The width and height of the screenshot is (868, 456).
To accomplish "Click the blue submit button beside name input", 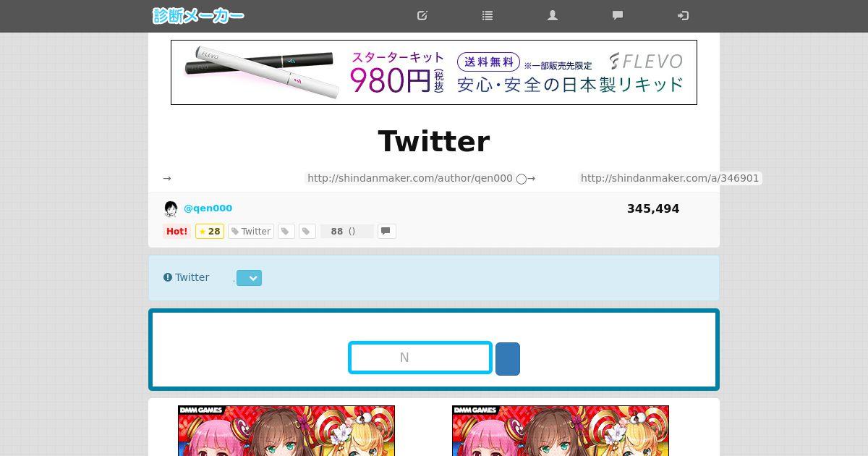I will pos(508,359).
